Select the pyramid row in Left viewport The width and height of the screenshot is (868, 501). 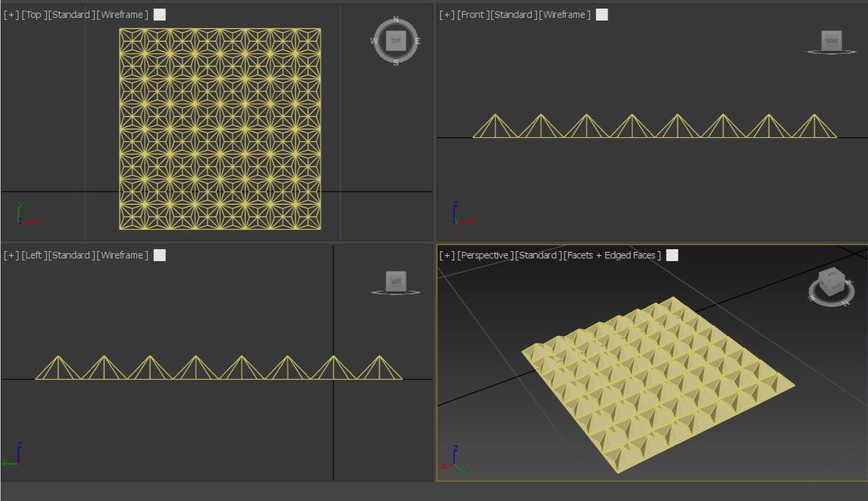(218, 367)
